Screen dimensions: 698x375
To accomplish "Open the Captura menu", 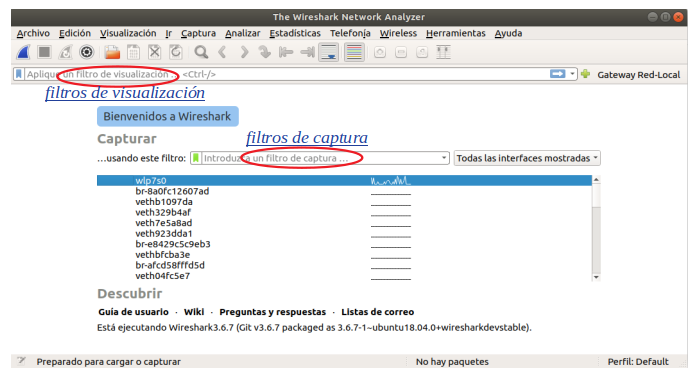I will click(198, 33).
